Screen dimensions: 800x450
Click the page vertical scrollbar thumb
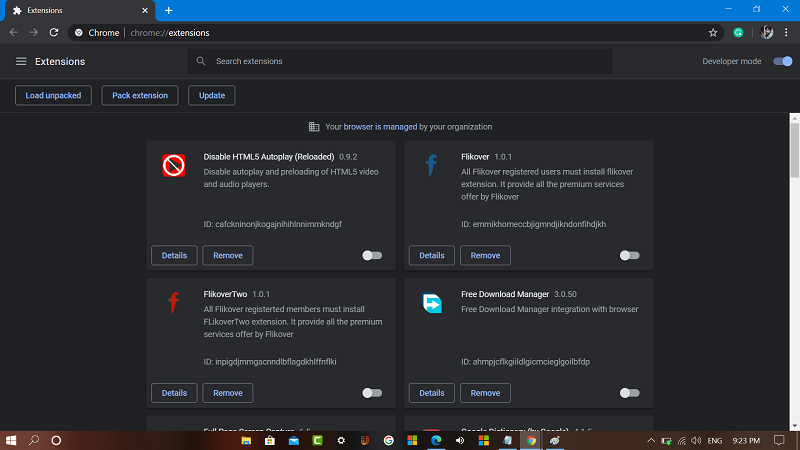point(794,149)
